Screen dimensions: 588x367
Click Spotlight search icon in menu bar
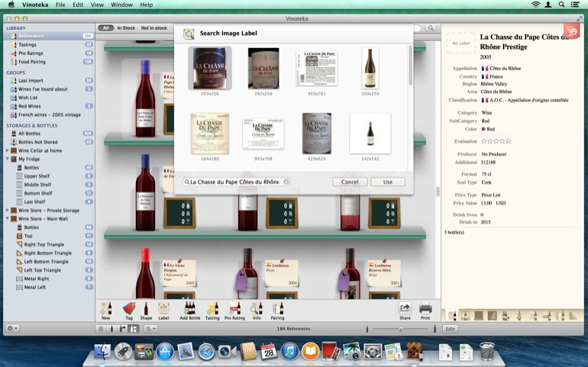[x=561, y=5]
